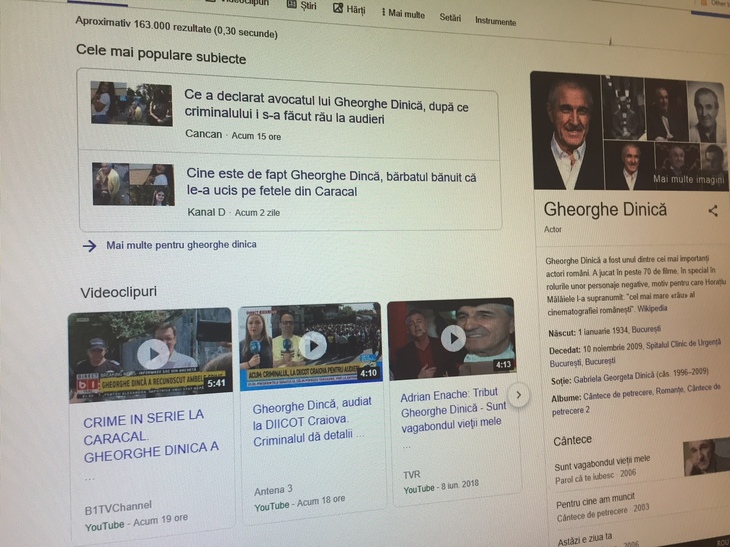Open the Wikipedia source link
This screenshot has height=547, width=730.
tap(652, 309)
